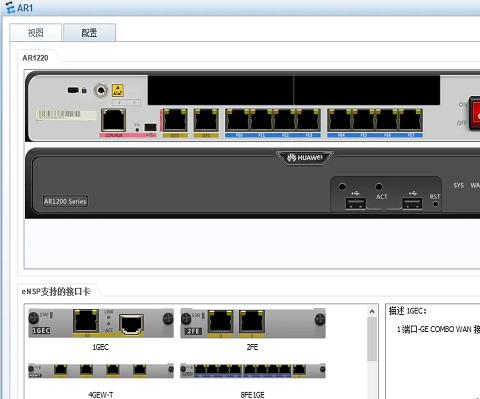
Task: Toggle the red router power switch
Action: coord(475,113)
